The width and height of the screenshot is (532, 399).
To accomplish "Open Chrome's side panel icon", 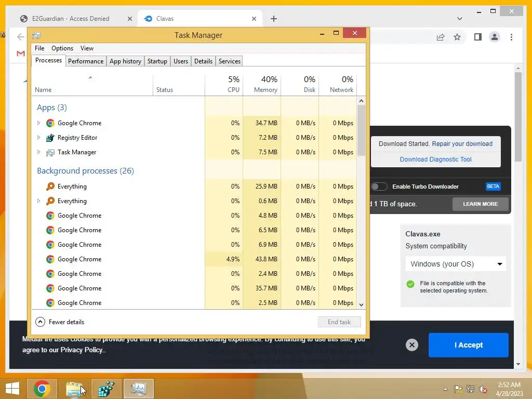I will click(478, 37).
